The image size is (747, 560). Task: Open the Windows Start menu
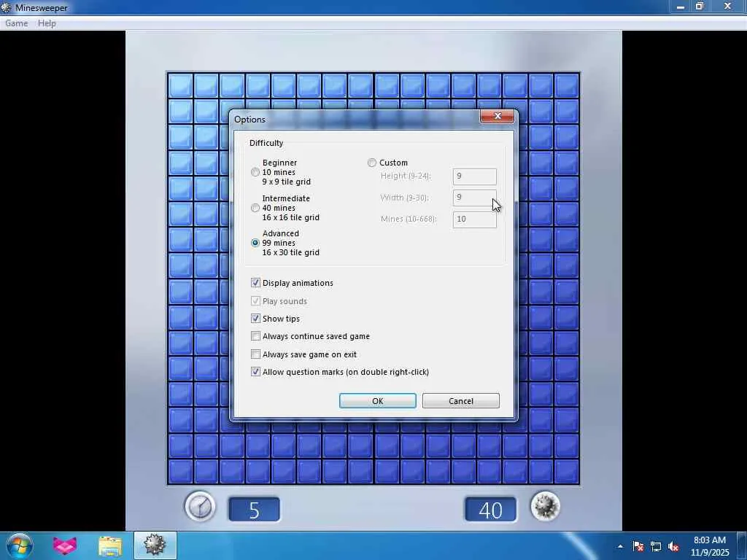click(x=20, y=545)
